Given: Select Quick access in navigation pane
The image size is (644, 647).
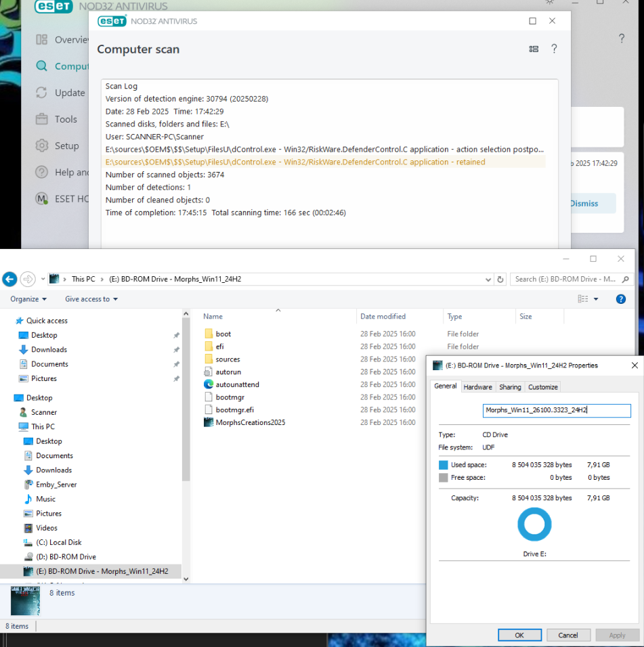Looking at the screenshot, I should click(47, 321).
